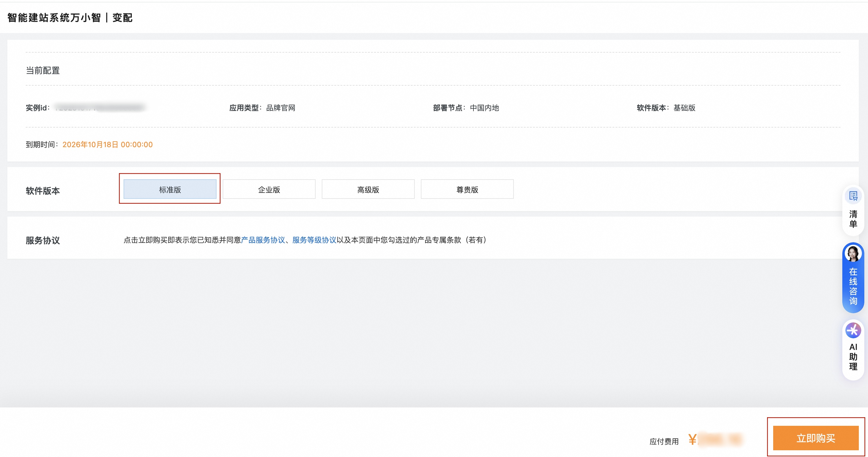Select the 高级版 software version
Screen dimensions: 868x457
(368, 189)
